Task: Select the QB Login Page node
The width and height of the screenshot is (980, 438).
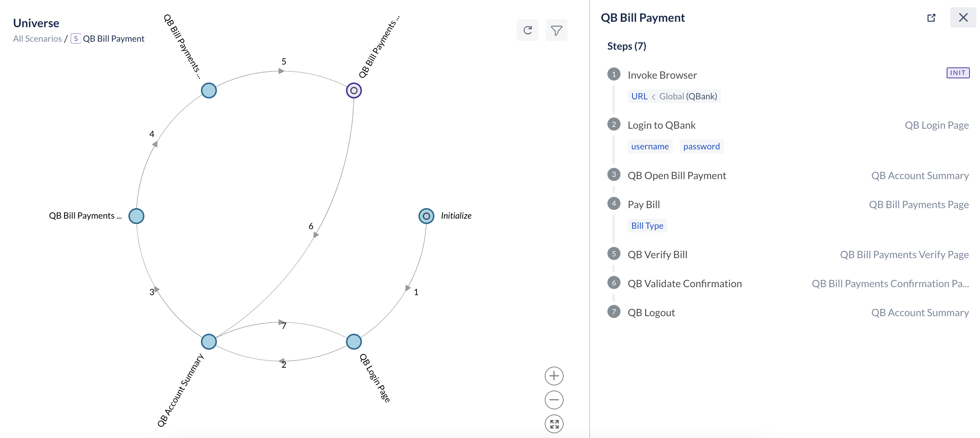Action: point(353,341)
